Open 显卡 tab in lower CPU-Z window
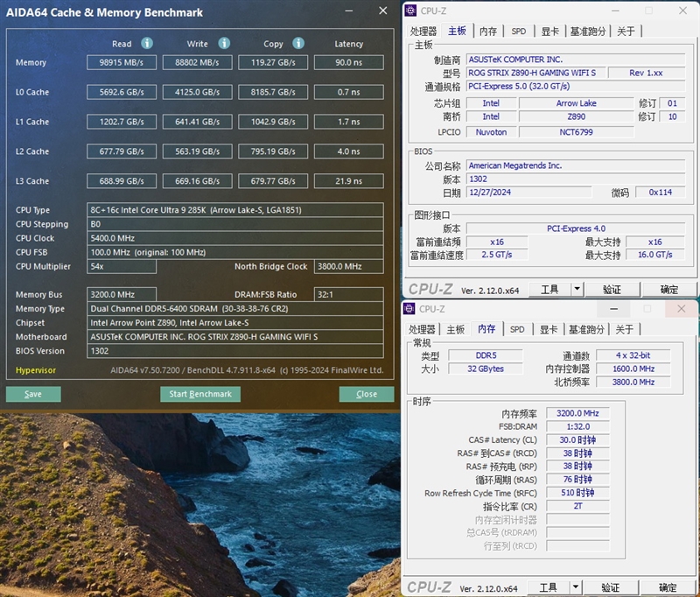 click(549, 329)
